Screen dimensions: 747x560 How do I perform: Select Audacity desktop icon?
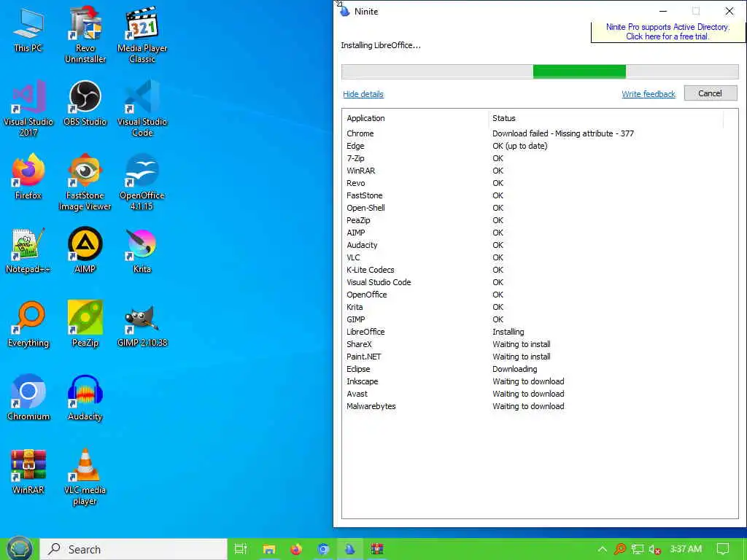[85, 397]
